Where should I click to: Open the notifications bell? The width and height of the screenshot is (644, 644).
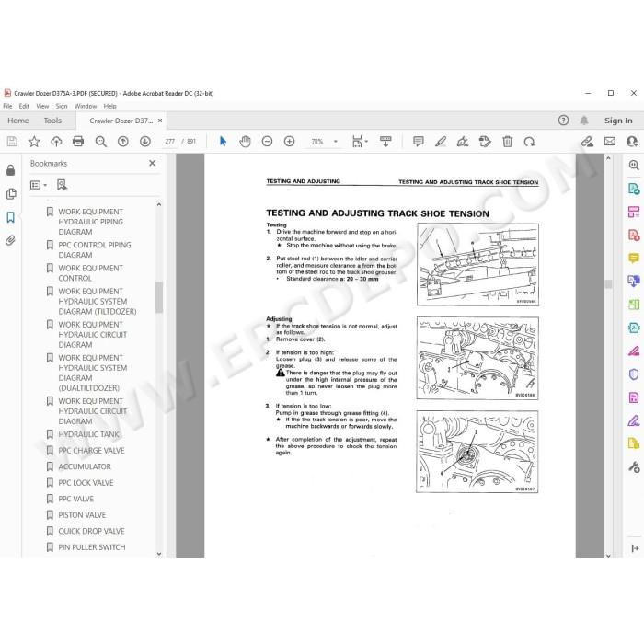coord(584,121)
